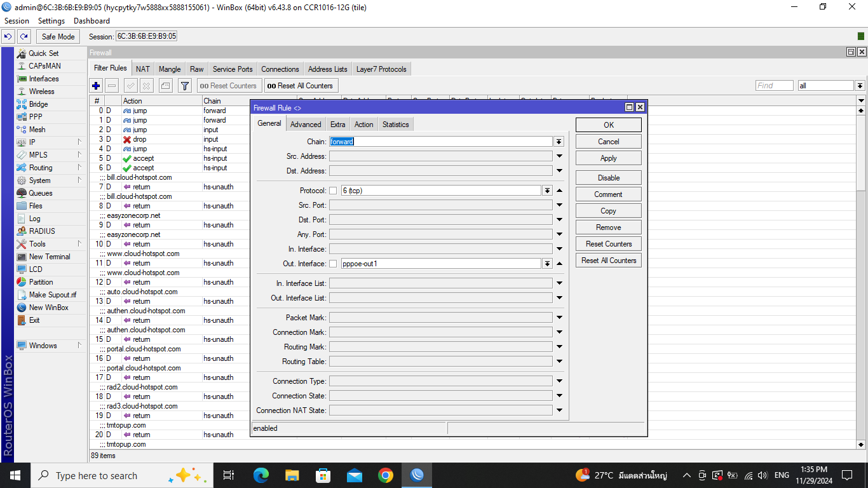Viewport: 868px width, 488px height.
Task: Switch to the Mangle tab
Action: click(170, 69)
